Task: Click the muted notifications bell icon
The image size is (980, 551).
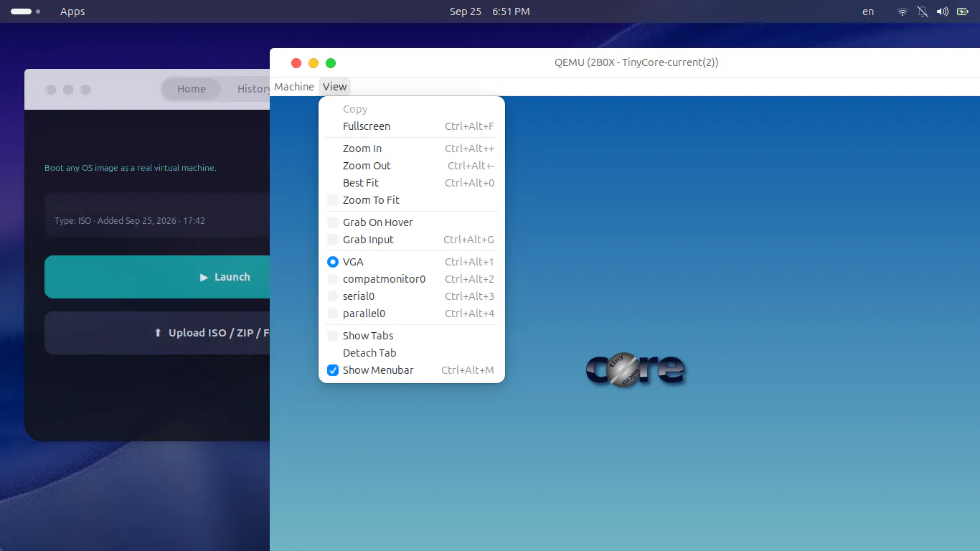Action: pyautogui.click(x=923, y=11)
